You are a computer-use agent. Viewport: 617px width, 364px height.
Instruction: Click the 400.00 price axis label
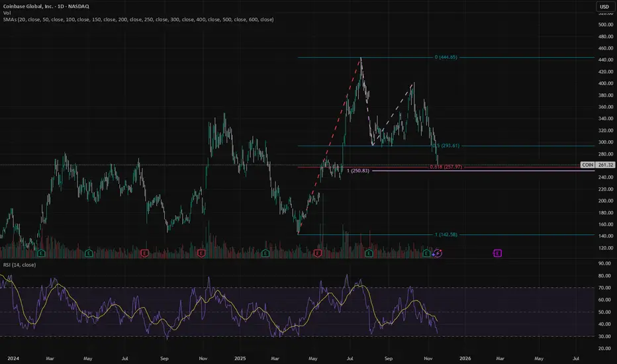(x=606, y=83)
